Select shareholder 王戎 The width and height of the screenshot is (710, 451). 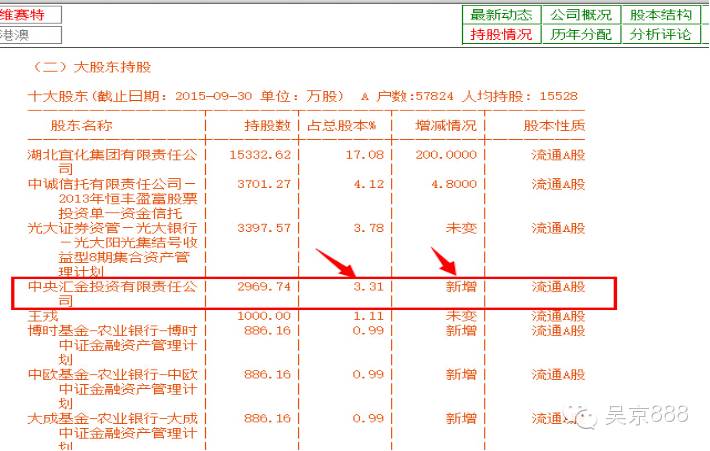coord(43,316)
